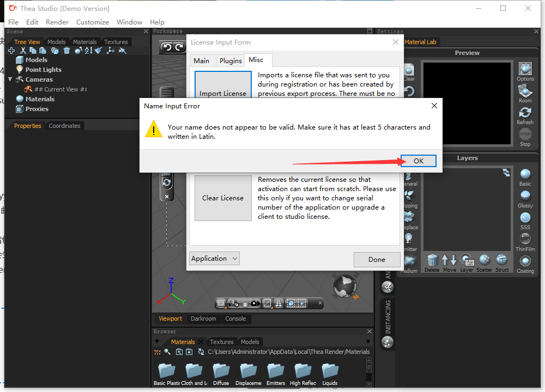Choose the preview Room icon
Image resolution: width=545 pixels, height=392 pixels.
click(x=525, y=94)
